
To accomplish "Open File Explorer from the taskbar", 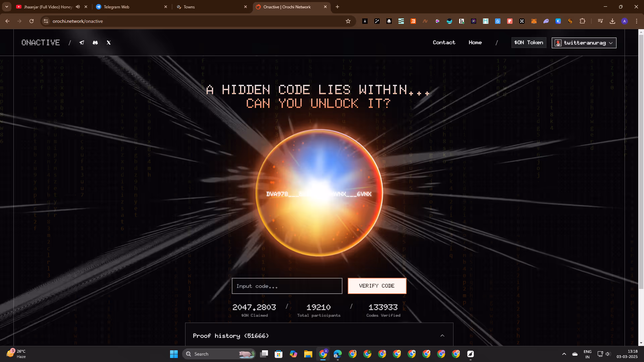I will coord(308,354).
